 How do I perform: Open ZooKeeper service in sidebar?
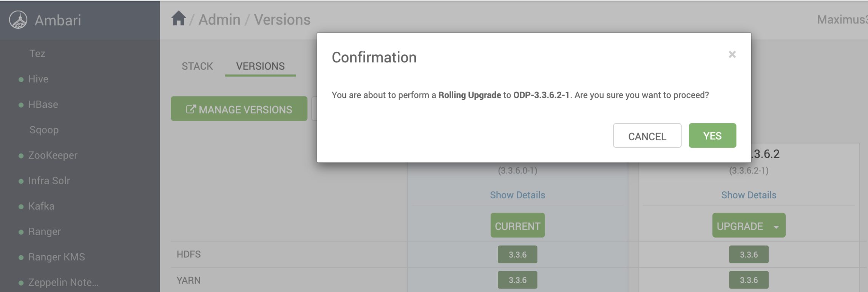click(x=53, y=155)
